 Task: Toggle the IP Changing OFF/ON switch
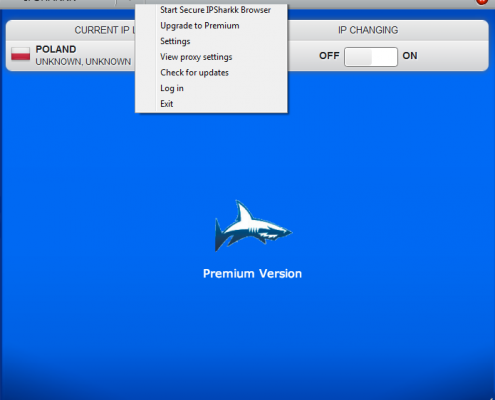[x=371, y=57]
